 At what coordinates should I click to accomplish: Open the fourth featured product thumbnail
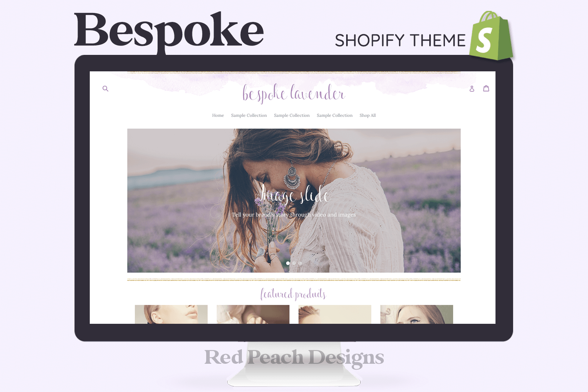[417, 314]
